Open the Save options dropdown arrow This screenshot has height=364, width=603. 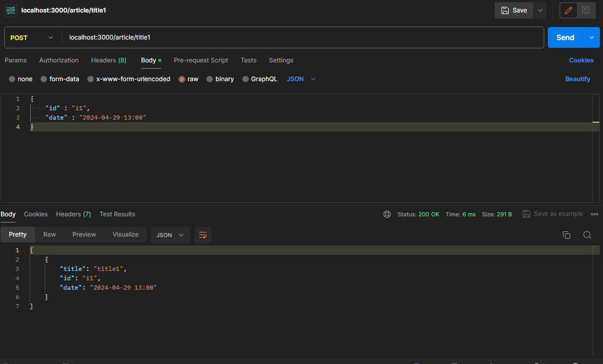pyautogui.click(x=540, y=10)
